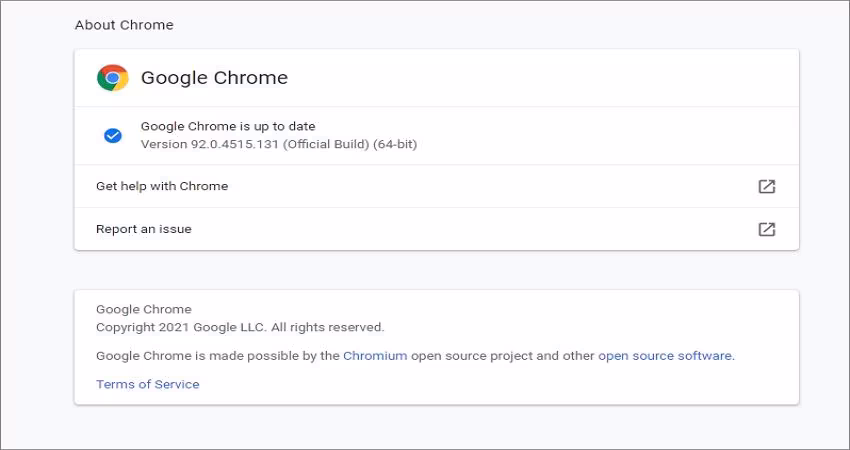Click the 'Copyright 2021 Google LLC' text

pos(180,327)
